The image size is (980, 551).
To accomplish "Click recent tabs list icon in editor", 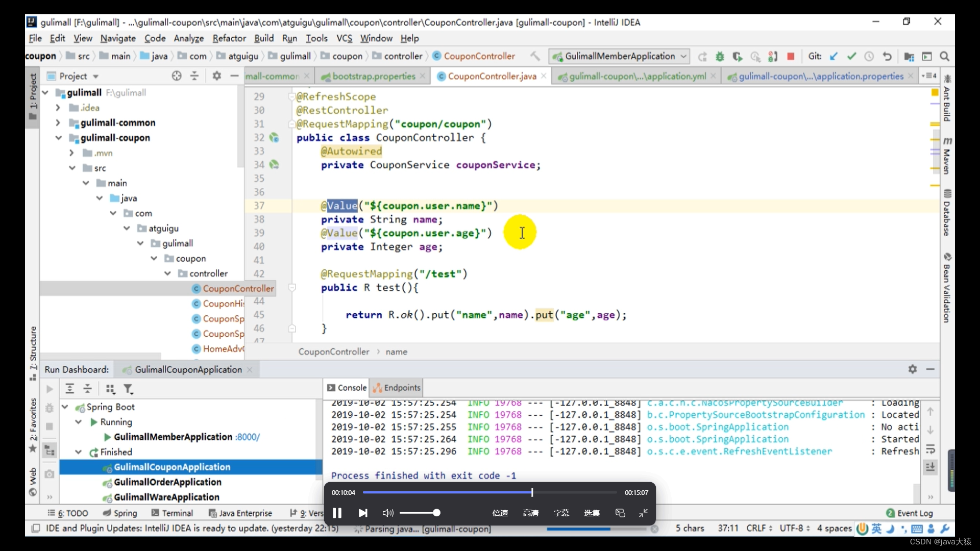I will (x=929, y=76).
